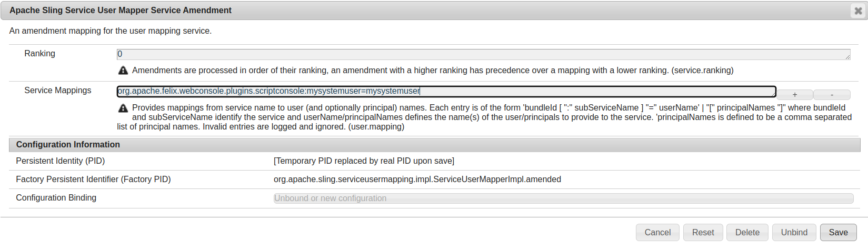Click the Factory PID value text
The height and width of the screenshot is (249, 868).
417,180
